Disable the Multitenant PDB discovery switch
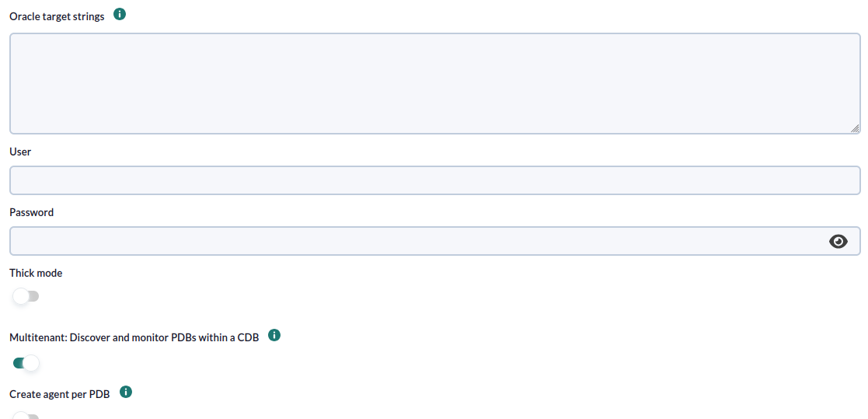The image size is (868, 419). pos(26,363)
